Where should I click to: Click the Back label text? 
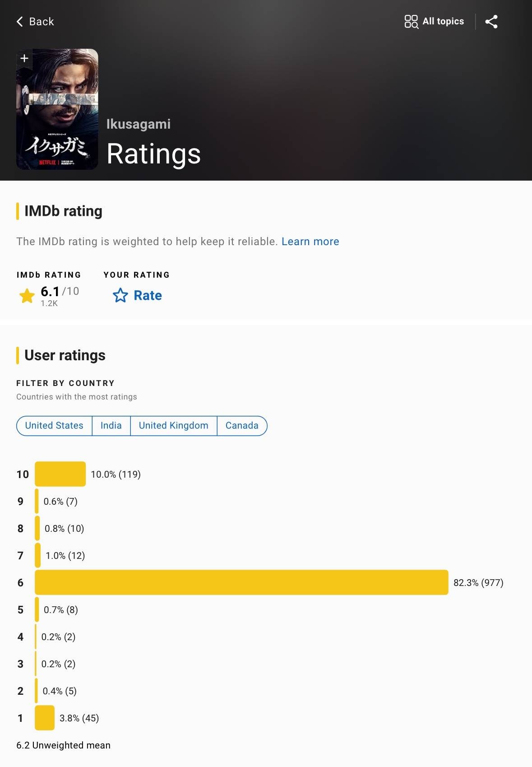(42, 22)
